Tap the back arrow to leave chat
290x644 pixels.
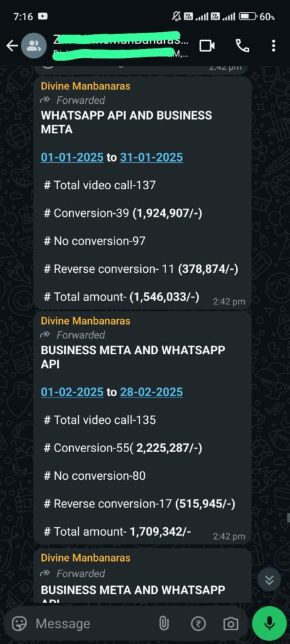[13, 46]
